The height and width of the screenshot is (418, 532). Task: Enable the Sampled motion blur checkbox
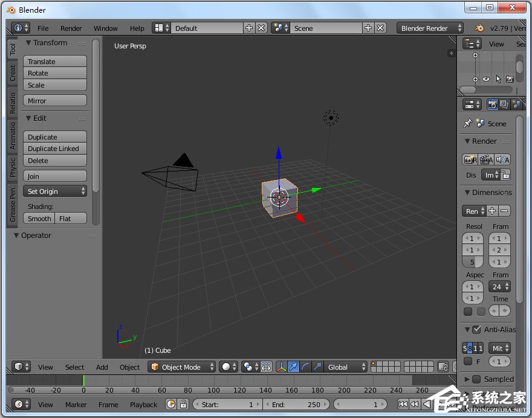(x=476, y=379)
